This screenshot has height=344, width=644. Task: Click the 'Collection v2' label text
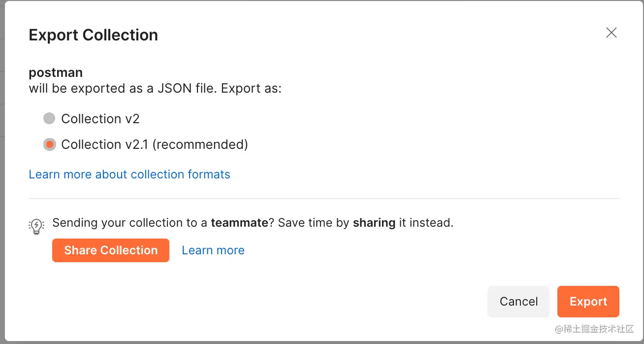tap(100, 119)
